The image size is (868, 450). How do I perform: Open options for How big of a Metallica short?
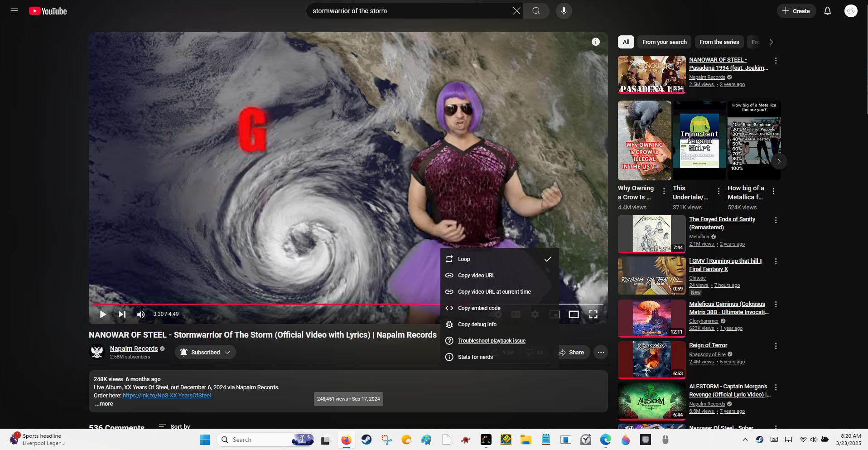(x=773, y=191)
